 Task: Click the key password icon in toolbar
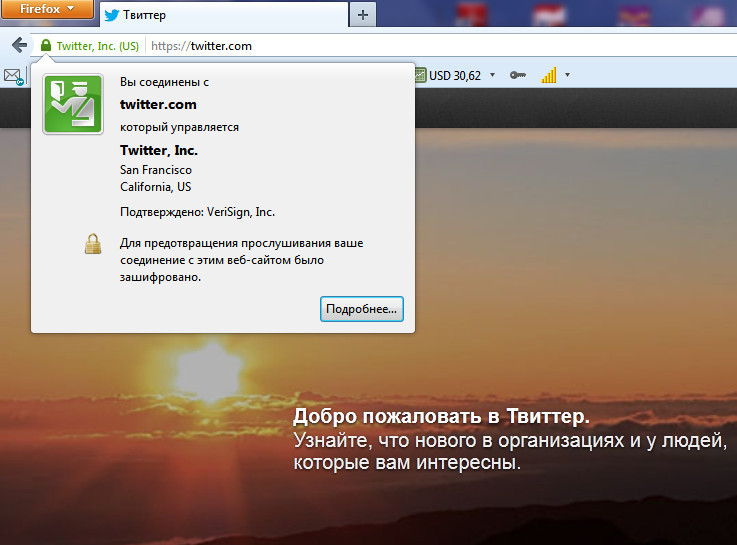pos(517,75)
